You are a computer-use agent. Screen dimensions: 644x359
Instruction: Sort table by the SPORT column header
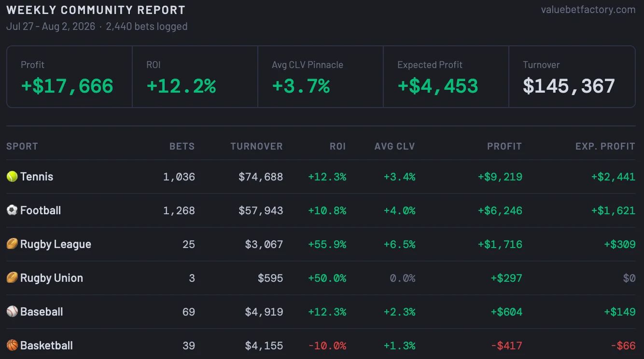click(22, 146)
